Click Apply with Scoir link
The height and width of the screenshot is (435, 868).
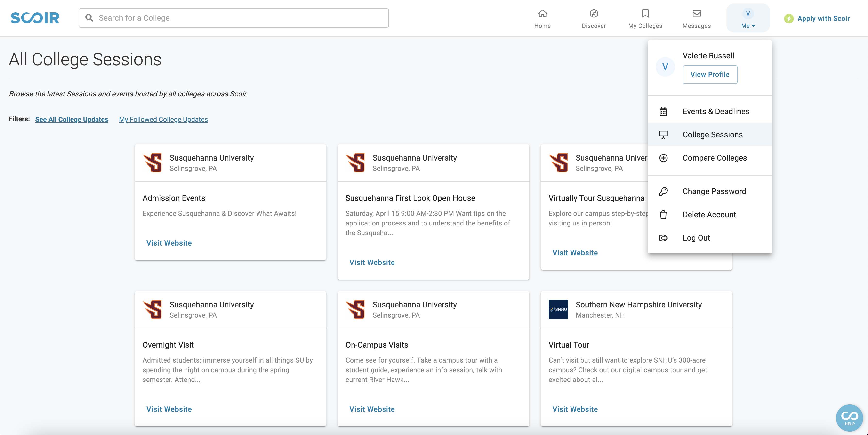823,18
